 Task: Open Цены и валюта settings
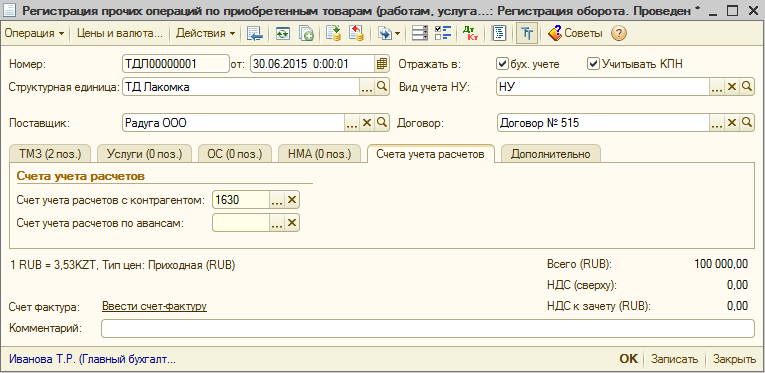coord(120,34)
